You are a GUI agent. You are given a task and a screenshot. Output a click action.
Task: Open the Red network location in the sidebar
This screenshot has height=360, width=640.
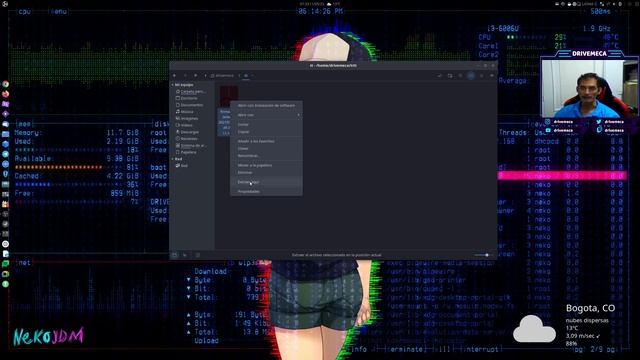point(182,166)
